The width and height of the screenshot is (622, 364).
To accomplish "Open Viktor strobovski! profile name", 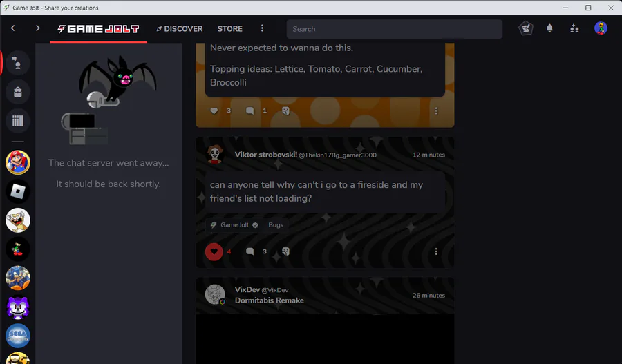I will click(266, 155).
